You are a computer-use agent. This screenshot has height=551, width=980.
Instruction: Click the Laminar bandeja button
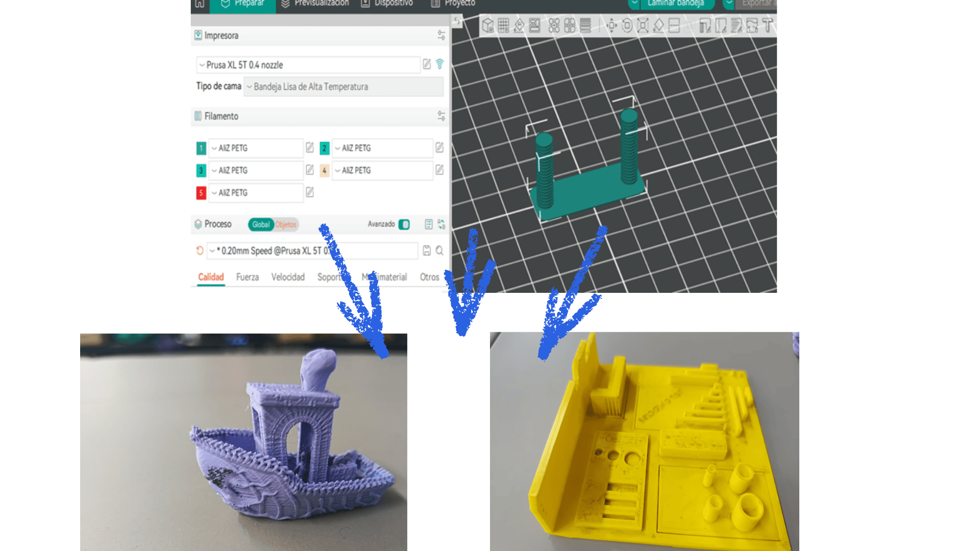(675, 4)
